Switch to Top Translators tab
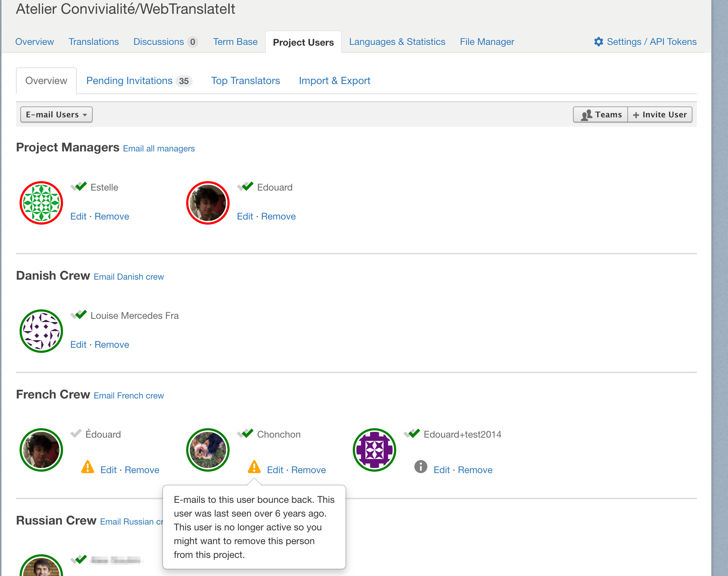This screenshot has height=576, width=728. 245,80
